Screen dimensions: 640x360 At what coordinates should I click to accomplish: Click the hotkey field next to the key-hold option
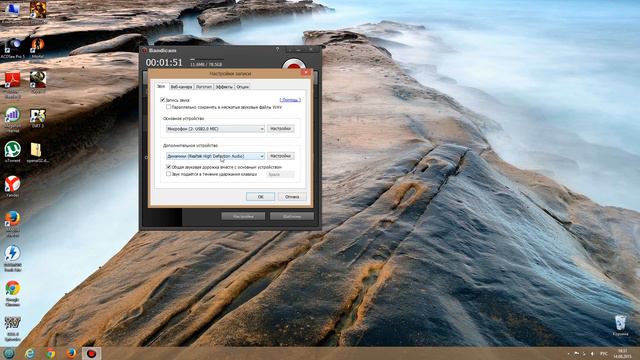[x=280, y=174]
